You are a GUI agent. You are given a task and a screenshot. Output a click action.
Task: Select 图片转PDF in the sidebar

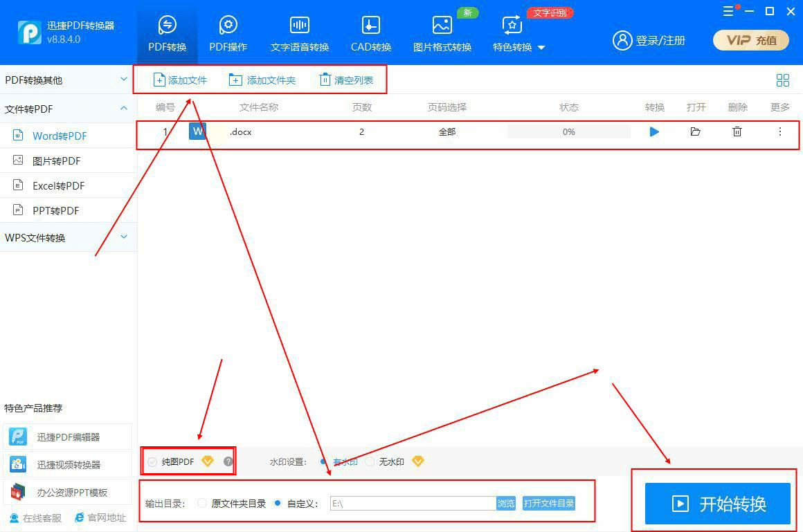coord(56,160)
